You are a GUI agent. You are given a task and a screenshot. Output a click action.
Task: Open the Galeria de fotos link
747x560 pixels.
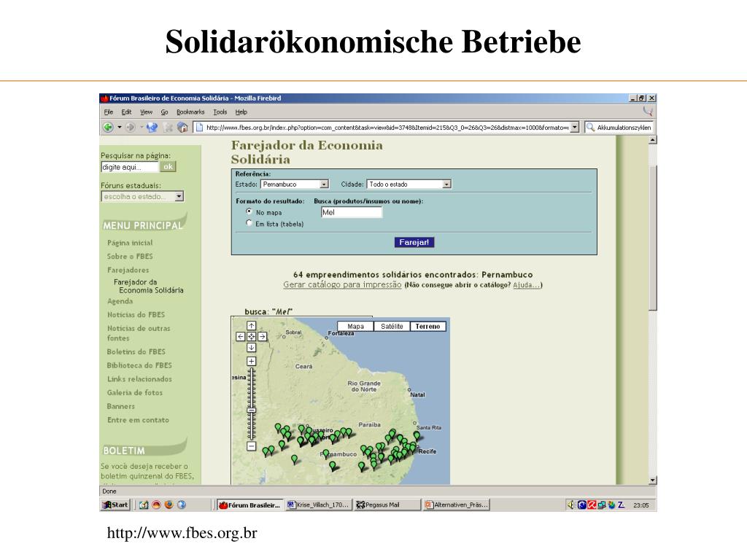tap(135, 392)
